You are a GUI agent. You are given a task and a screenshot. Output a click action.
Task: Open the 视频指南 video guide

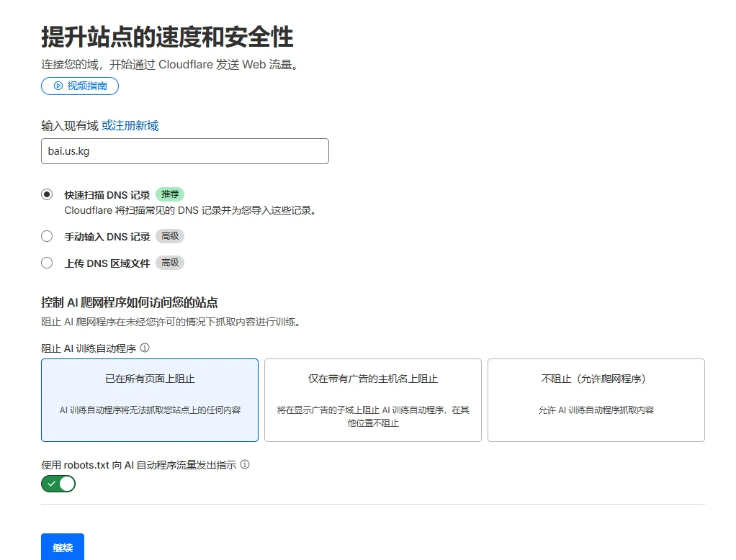pyautogui.click(x=80, y=86)
